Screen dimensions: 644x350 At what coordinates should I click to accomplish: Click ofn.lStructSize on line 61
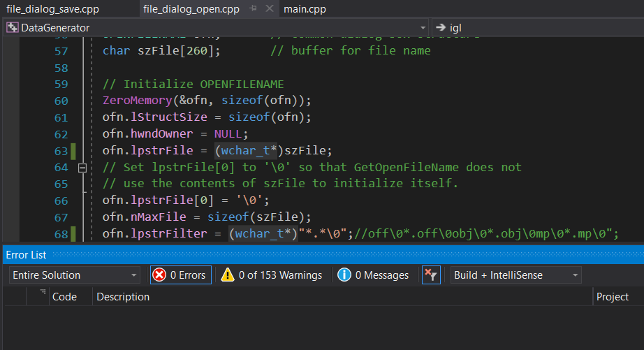[154, 117]
